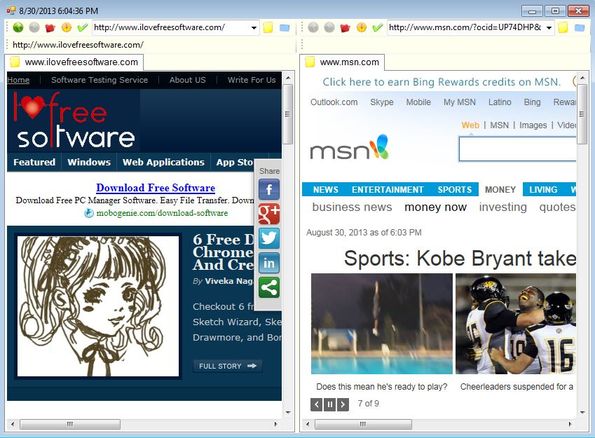This screenshot has height=438, width=595.
Task: Open the My MSN link
Action: click(x=460, y=102)
